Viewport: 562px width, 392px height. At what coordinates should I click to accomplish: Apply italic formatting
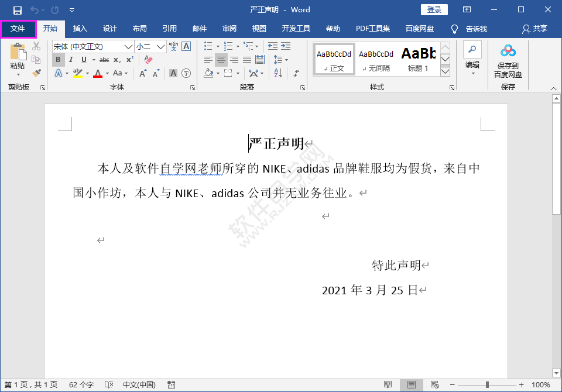tap(71, 59)
